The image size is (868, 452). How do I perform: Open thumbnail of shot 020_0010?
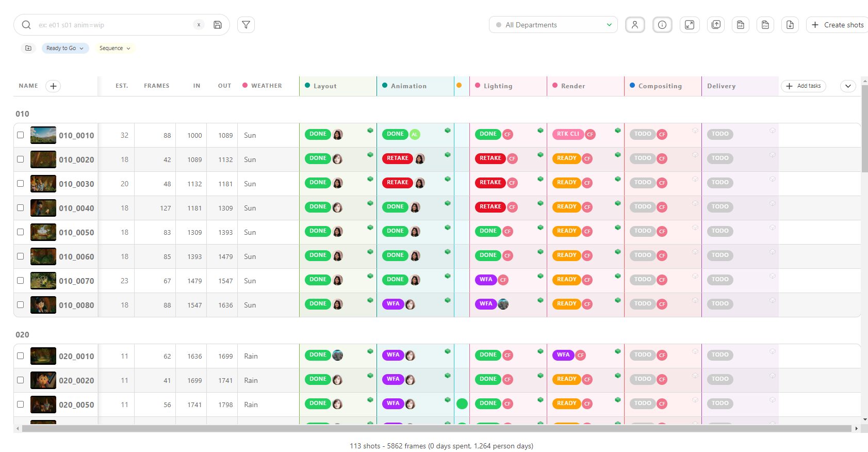tap(43, 356)
